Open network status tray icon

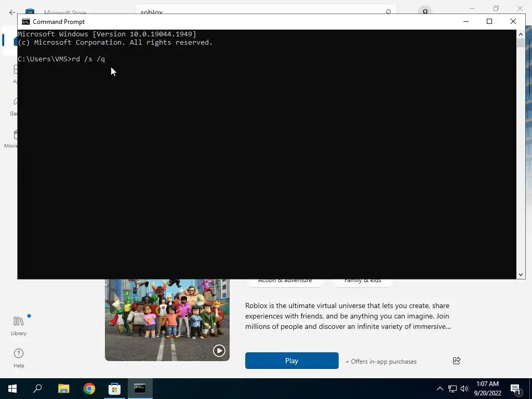click(453, 389)
